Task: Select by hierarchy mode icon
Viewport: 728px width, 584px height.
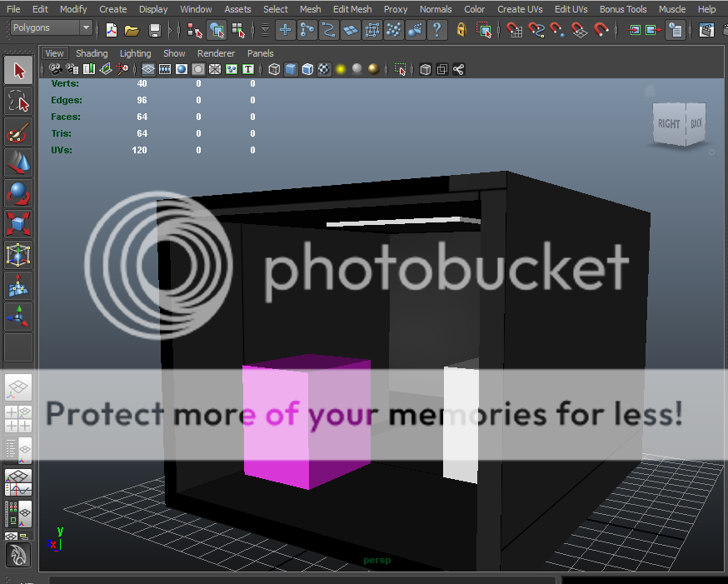Action: [195, 30]
